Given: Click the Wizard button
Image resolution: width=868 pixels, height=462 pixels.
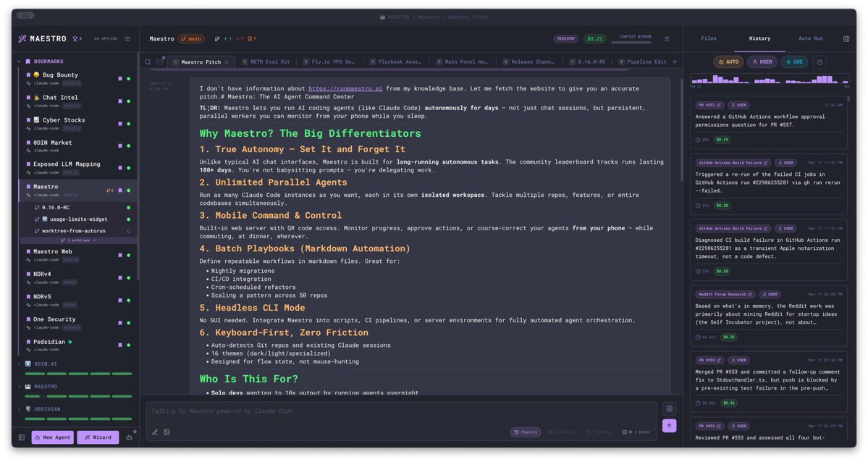Looking at the screenshot, I should click(98, 437).
